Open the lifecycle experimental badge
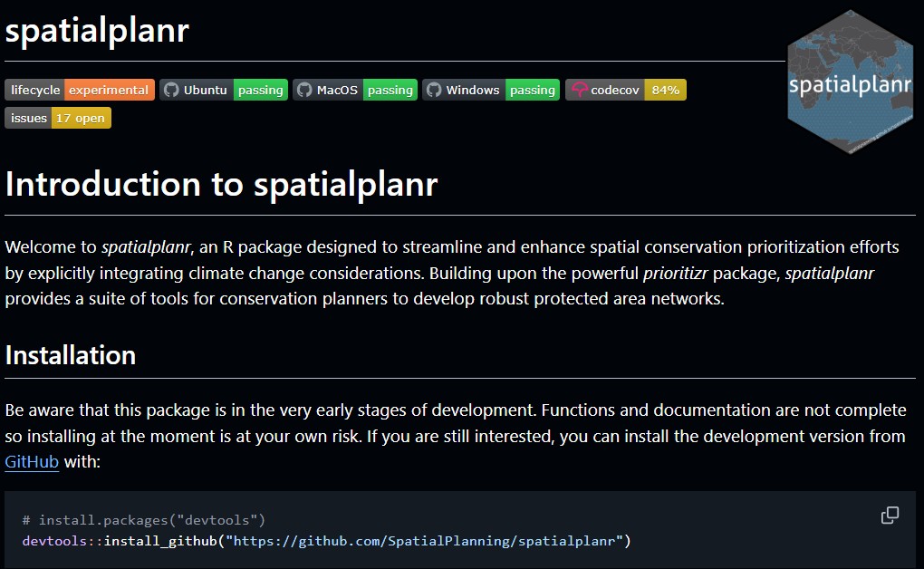This screenshot has height=569, width=924. tap(80, 90)
